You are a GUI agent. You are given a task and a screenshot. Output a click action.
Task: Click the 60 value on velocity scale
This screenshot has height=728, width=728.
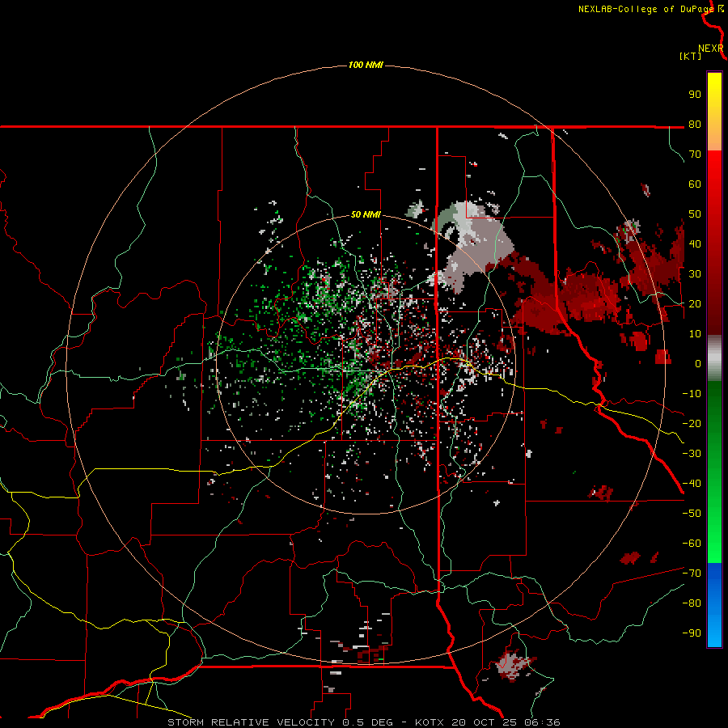695,184
